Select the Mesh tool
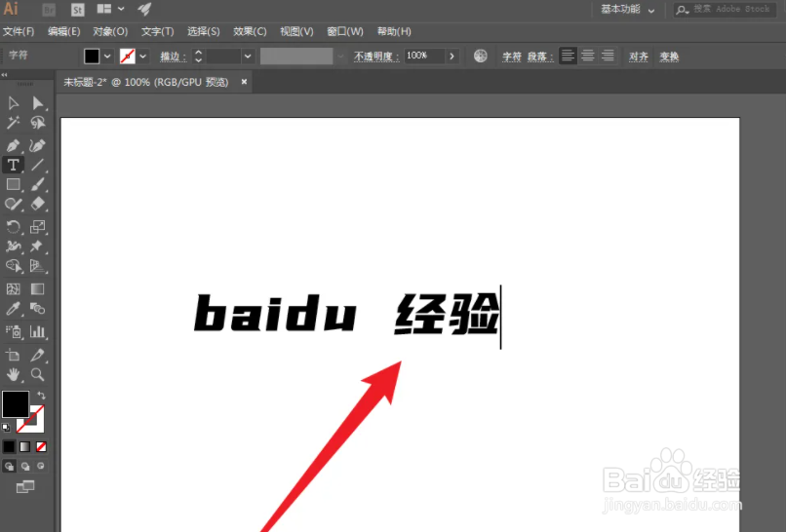This screenshot has height=532, width=786. coord(14,289)
